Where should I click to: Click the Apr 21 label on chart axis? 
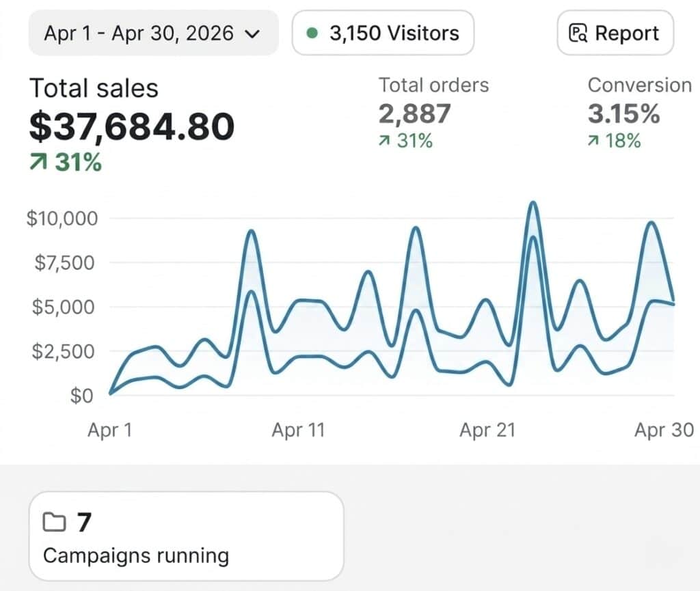pyautogui.click(x=487, y=430)
